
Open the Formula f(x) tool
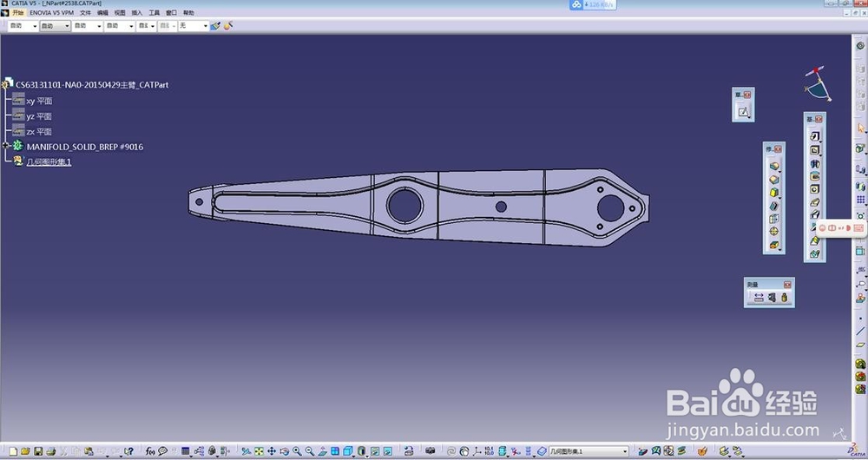(x=150, y=451)
